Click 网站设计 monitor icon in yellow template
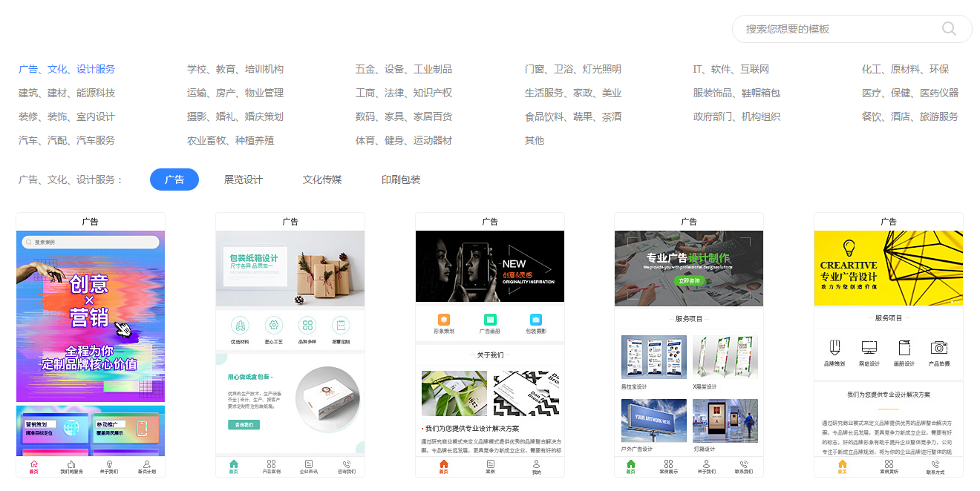980x491 pixels. 869,347
